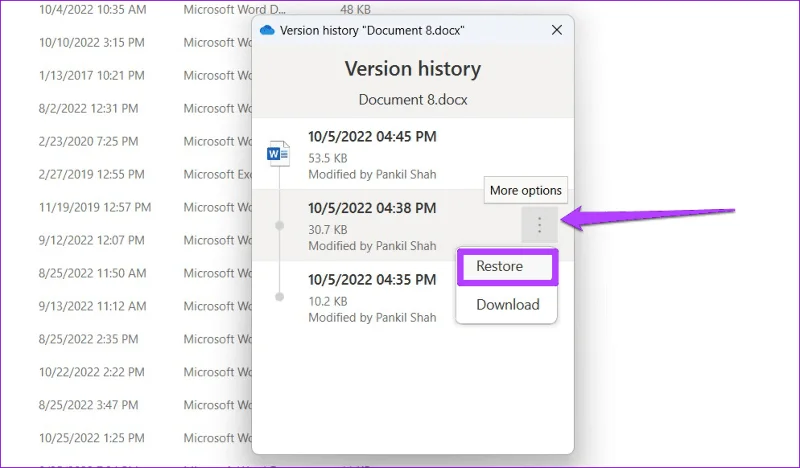Click 'Microsoft Ex...' type in 2/27/2019 row
800x468 pixels.
coord(218,174)
